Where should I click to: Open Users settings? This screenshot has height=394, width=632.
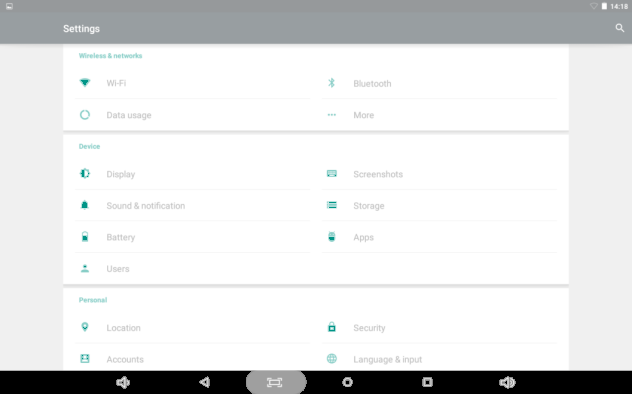[192, 268]
